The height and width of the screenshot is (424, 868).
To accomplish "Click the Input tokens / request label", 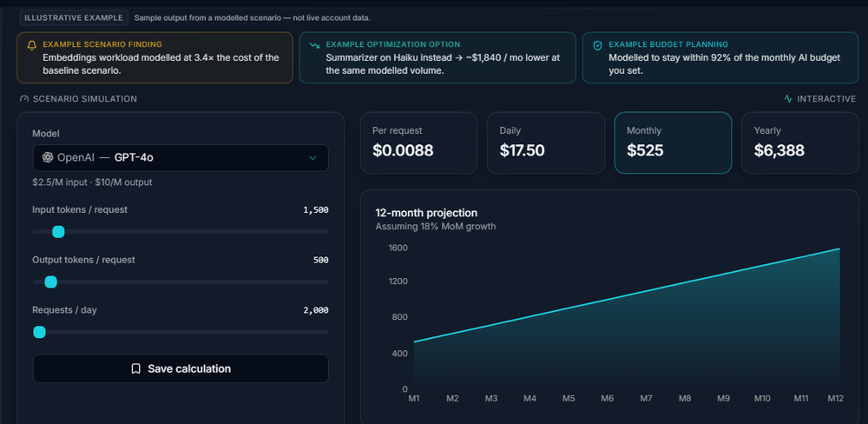I will click(80, 209).
